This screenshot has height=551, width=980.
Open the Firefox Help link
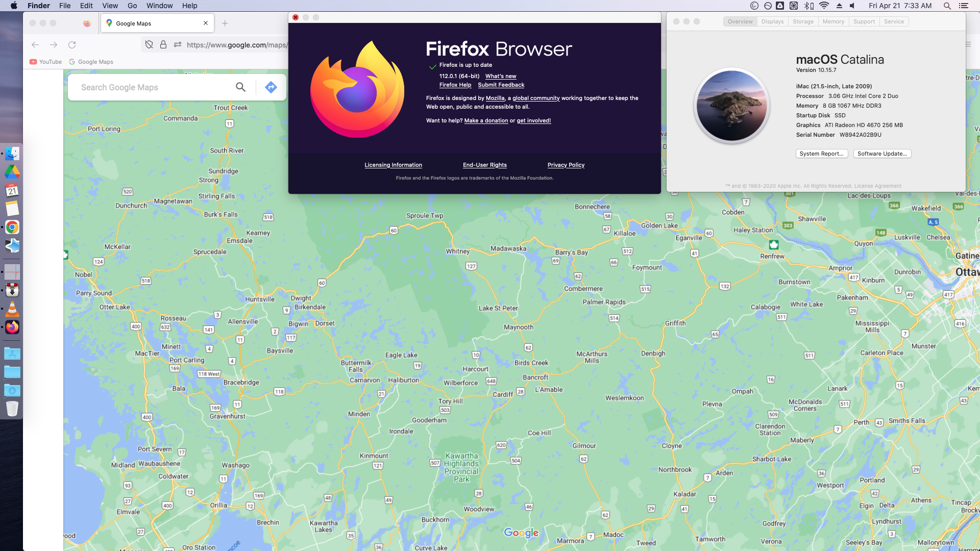455,85
